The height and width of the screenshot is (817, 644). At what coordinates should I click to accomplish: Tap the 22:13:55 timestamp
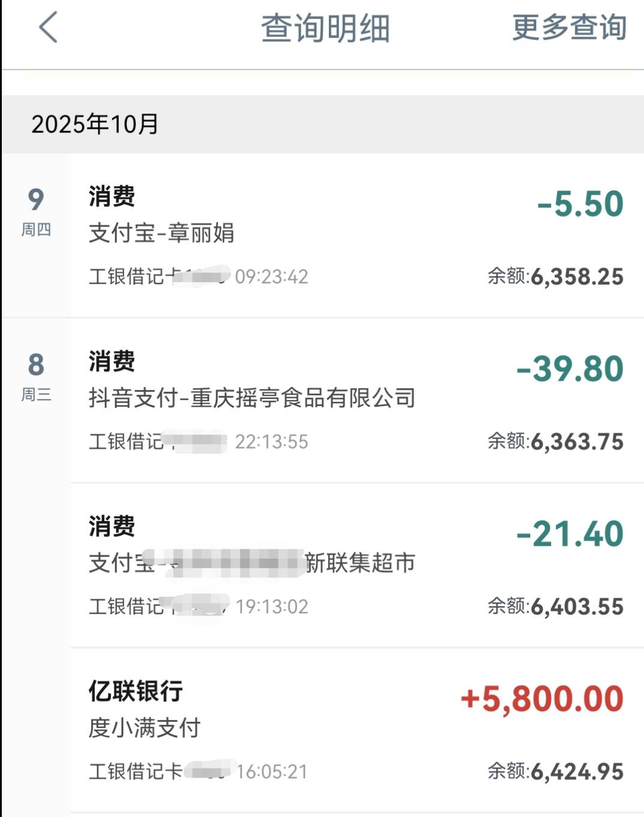point(271,442)
